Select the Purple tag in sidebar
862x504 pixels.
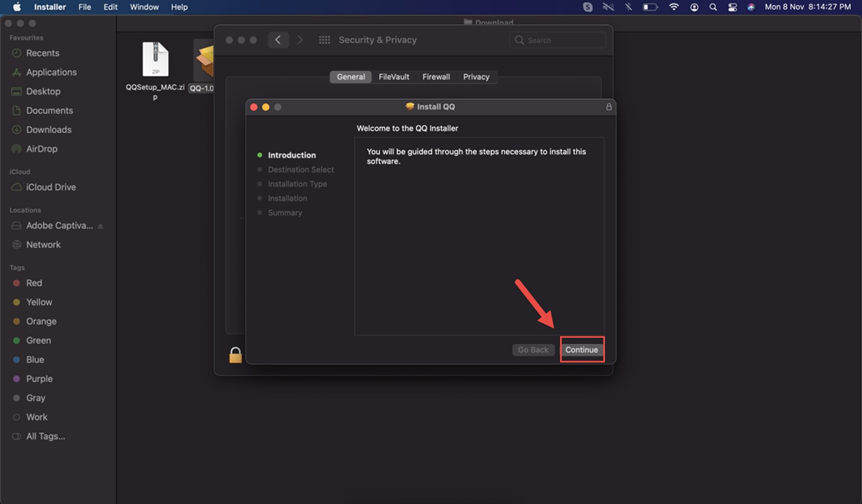[39, 378]
